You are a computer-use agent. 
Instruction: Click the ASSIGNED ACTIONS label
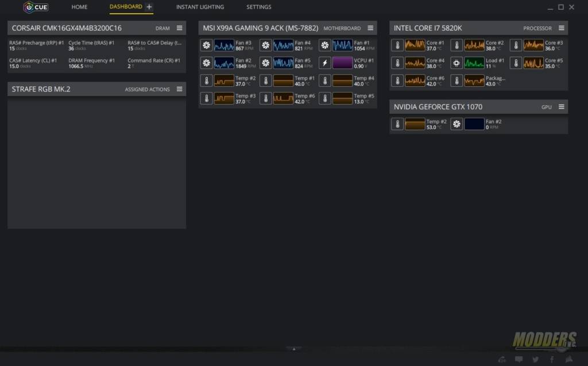(147, 89)
